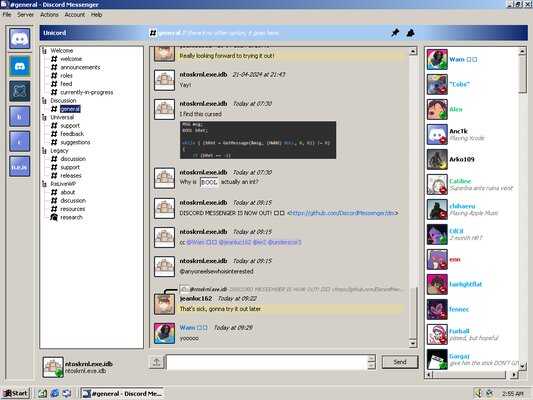533x400 pixels.
Task: Collapse the ReLiveWP channel category
Action: pos(45,184)
